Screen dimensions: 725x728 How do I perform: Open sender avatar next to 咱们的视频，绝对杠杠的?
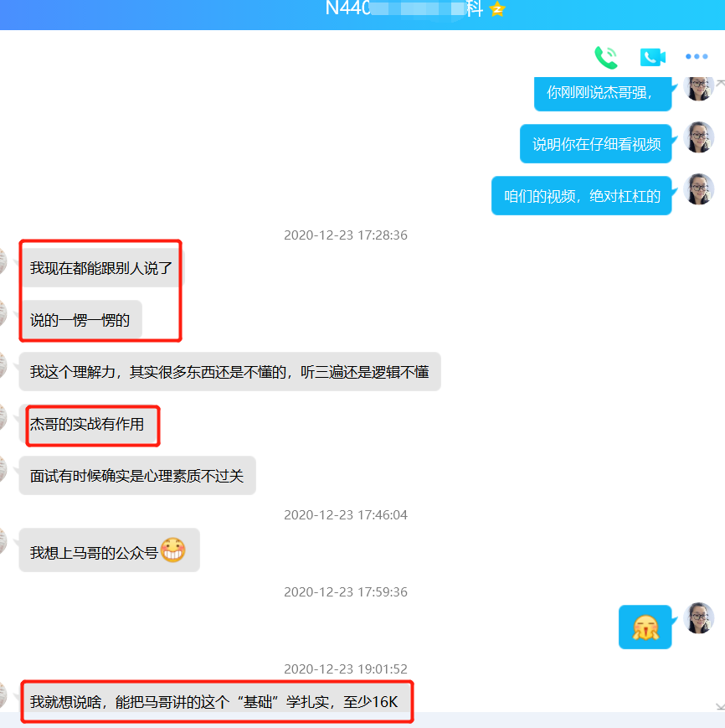pyautogui.click(x=698, y=189)
